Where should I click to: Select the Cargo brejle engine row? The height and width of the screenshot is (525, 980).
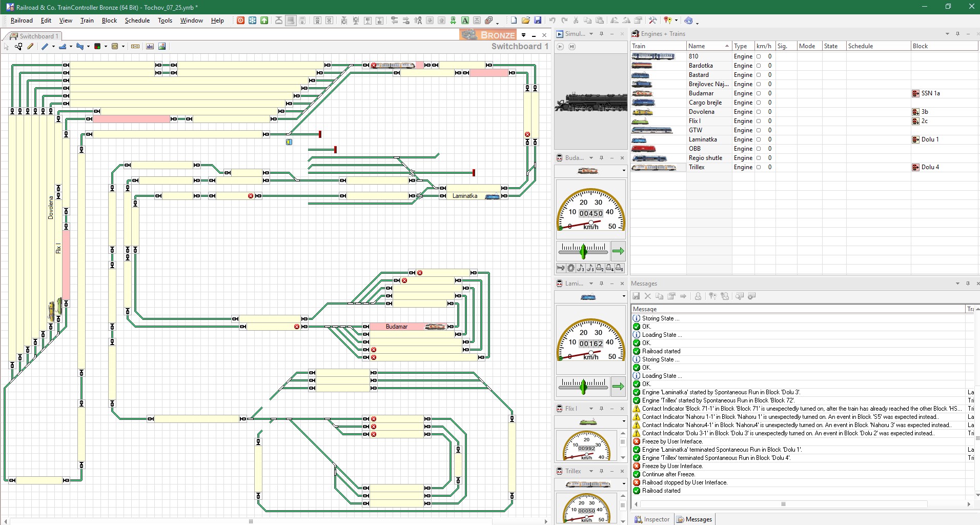(x=705, y=103)
